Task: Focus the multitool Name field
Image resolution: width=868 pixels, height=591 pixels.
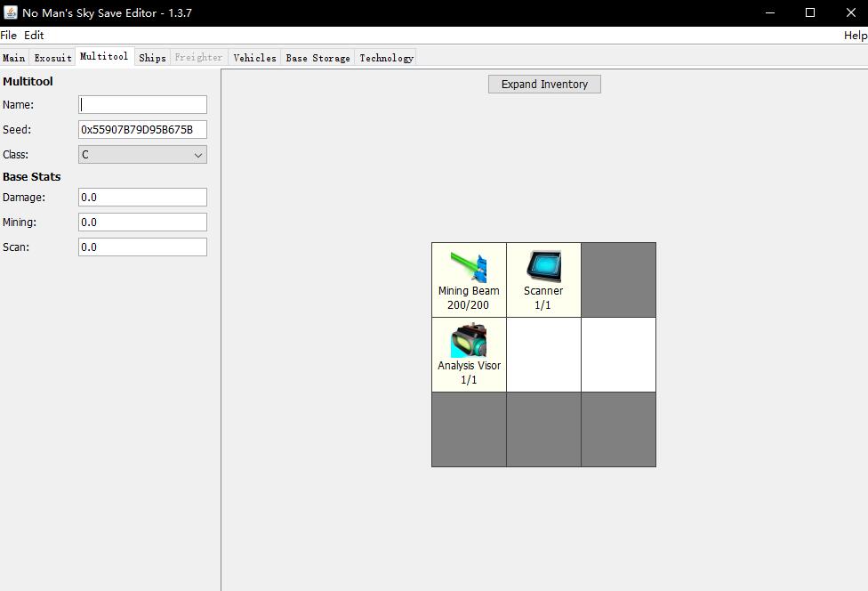Action: point(143,105)
